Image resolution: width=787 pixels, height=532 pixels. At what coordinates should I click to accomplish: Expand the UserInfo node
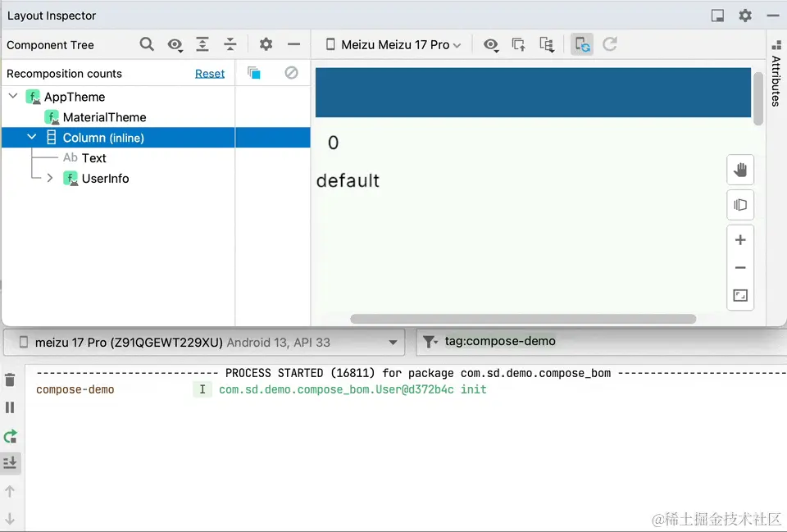pyautogui.click(x=50, y=178)
